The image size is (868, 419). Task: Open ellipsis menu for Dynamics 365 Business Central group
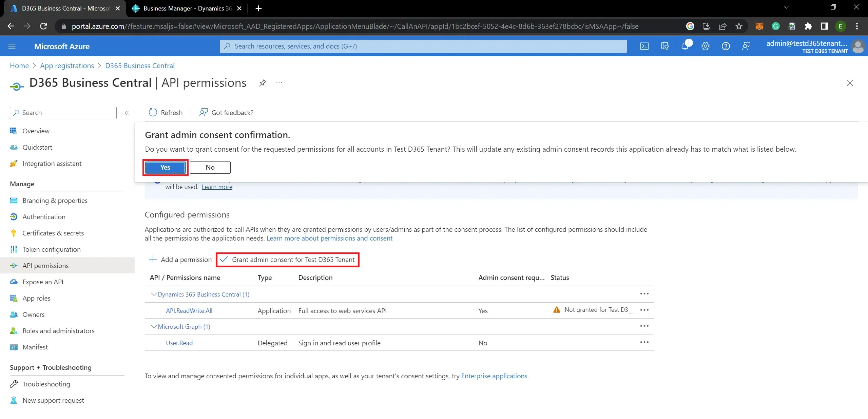pos(644,294)
